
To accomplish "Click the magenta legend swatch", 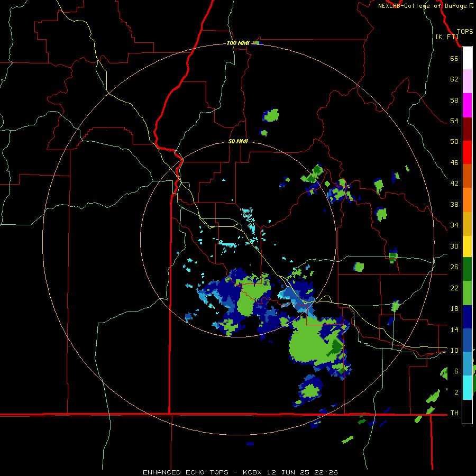I will [x=467, y=105].
